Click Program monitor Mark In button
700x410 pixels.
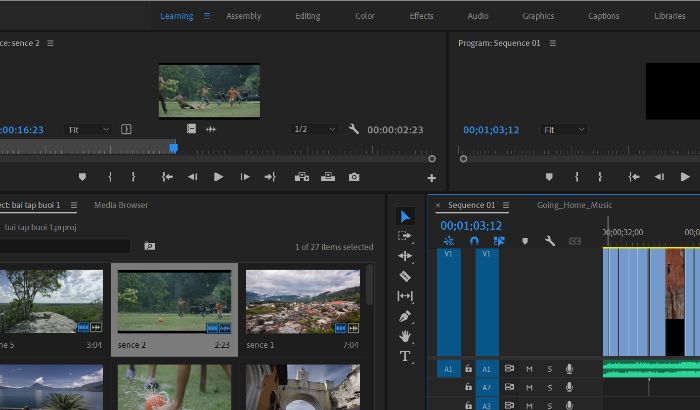577,177
